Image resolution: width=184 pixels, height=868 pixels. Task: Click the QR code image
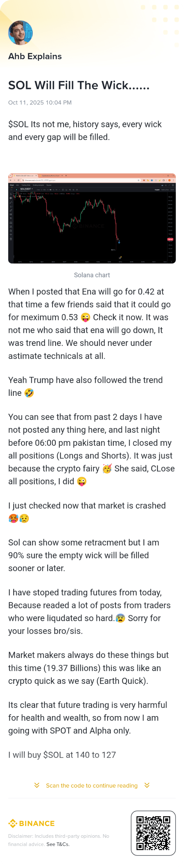pos(153,833)
